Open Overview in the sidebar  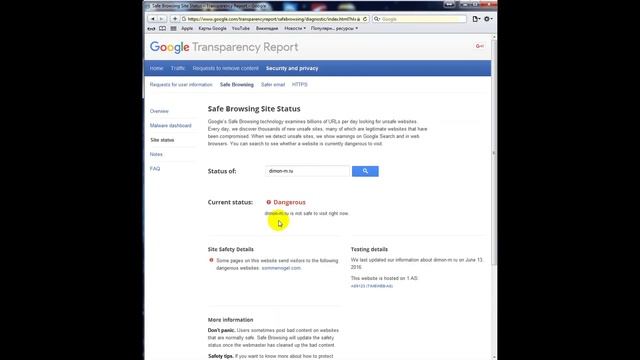click(159, 111)
